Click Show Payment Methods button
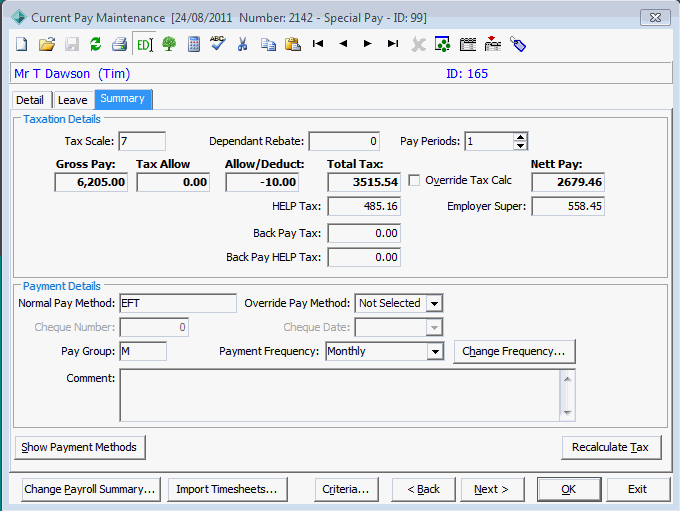This screenshot has width=680, height=511. [80, 447]
